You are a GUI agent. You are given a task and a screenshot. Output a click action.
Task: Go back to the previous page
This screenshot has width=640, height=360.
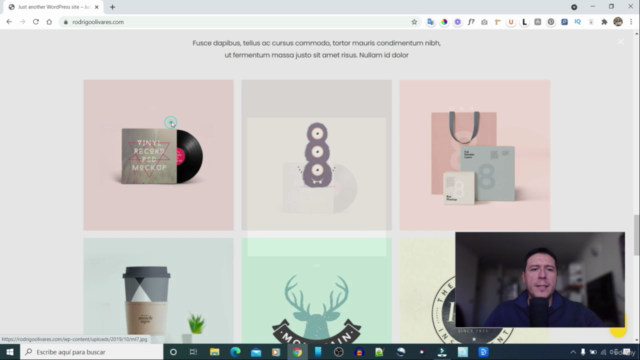[x=9, y=22]
